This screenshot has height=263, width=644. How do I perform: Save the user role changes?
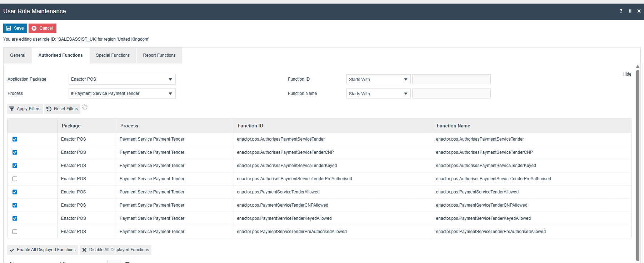pyautogui.click(x=15, y=28)
